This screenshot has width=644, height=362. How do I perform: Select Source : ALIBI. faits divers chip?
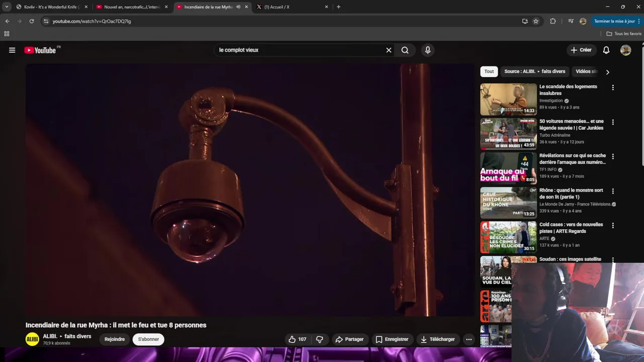click(535, 71)
